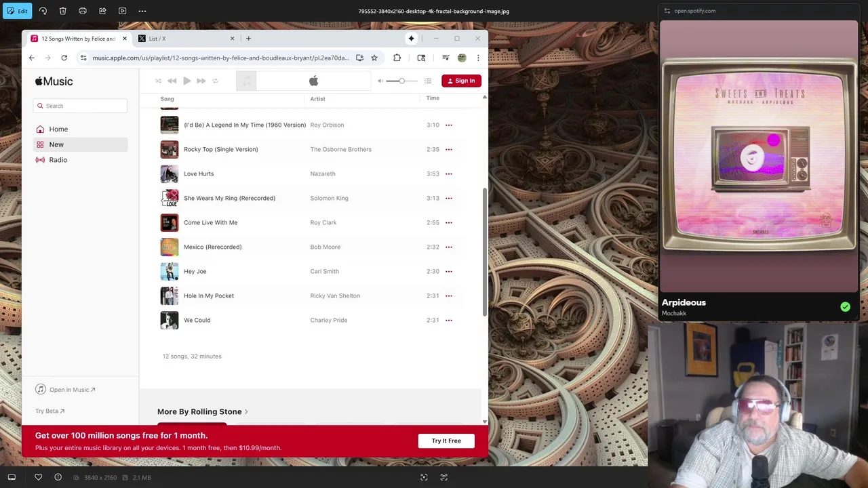Viewport: 868px width, 488px height.
Task: Open more options for She Wears My Ring
Action: 448,198
